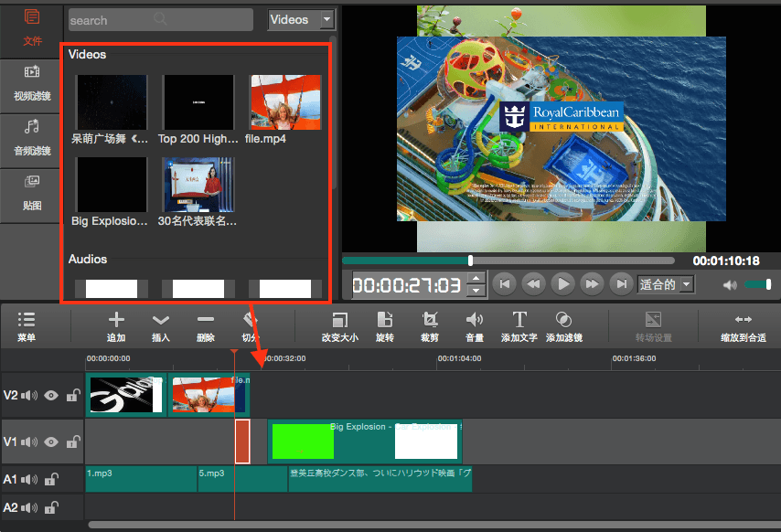Adjust the preview volume slider
The height and width of the screenshot is (532, 781).
click(757, 284)
